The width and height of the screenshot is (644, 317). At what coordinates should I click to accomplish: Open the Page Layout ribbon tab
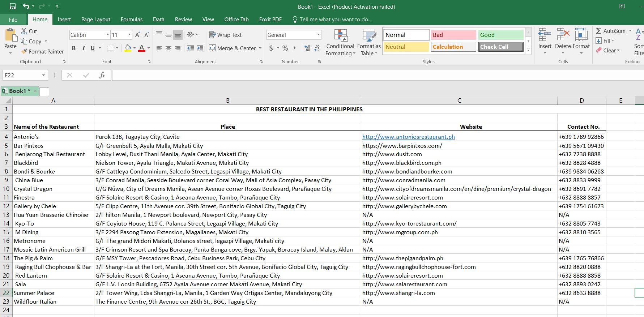click(95, 20)
